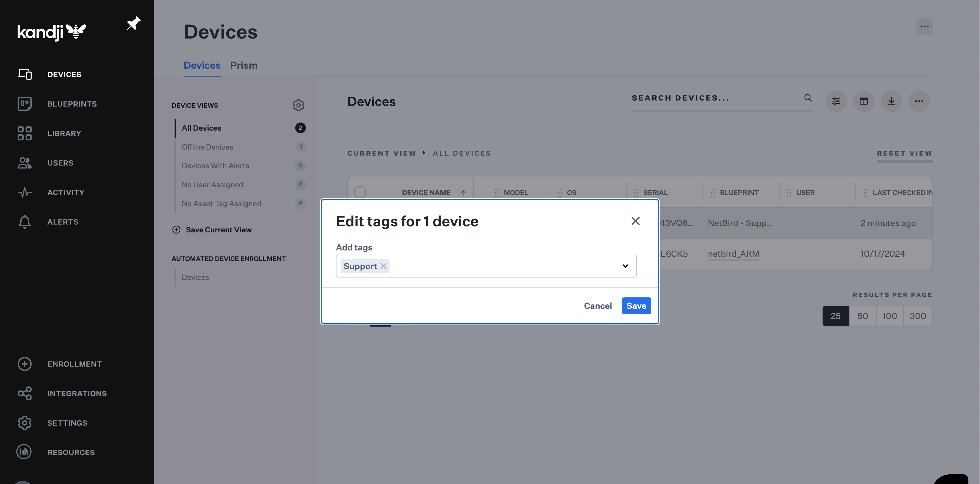Select All Devices view tab
The width and height of the screenshot is (980, 484).
(x=201, y=128)
